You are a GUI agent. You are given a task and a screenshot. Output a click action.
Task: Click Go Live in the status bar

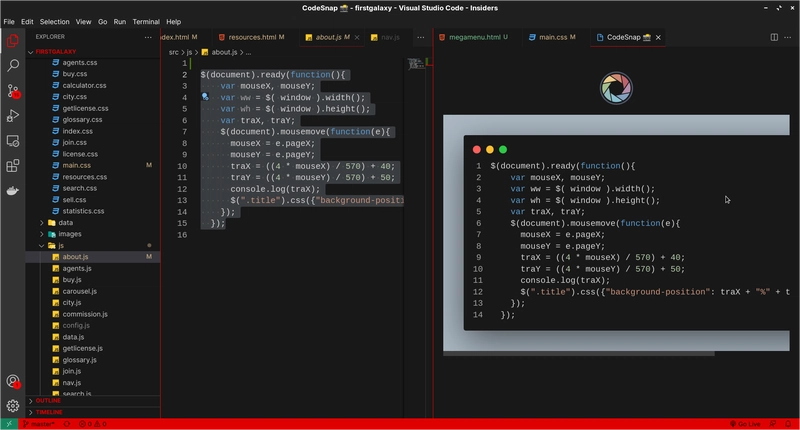pyautogui.click(x=745, y=424)
